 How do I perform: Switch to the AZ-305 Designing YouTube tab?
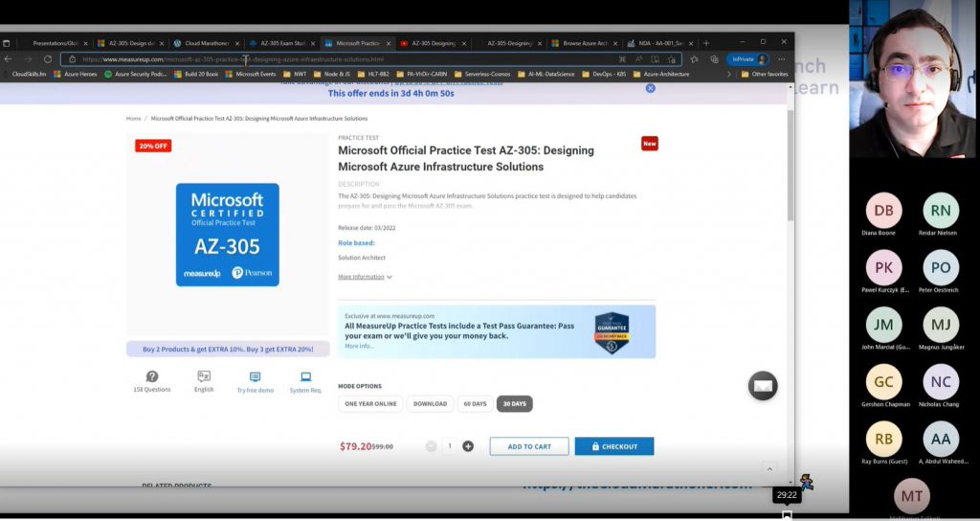tap(434, 43)
